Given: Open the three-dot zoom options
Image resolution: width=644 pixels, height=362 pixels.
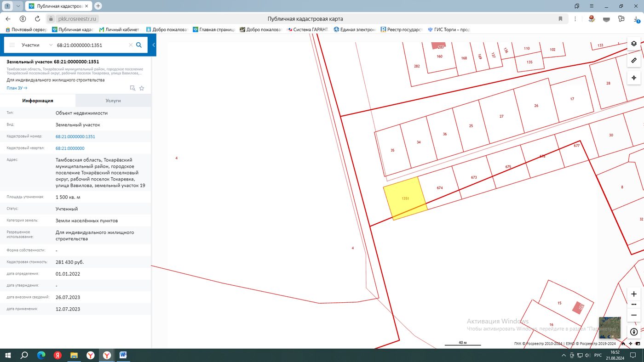Looking at the screenshot, I should [x=633, y=304].
